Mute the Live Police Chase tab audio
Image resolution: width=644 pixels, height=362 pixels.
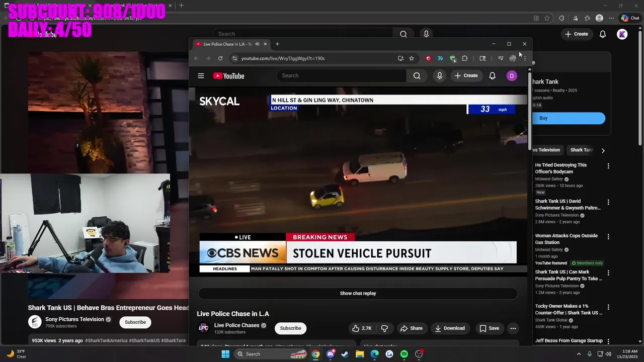[257, 44]
